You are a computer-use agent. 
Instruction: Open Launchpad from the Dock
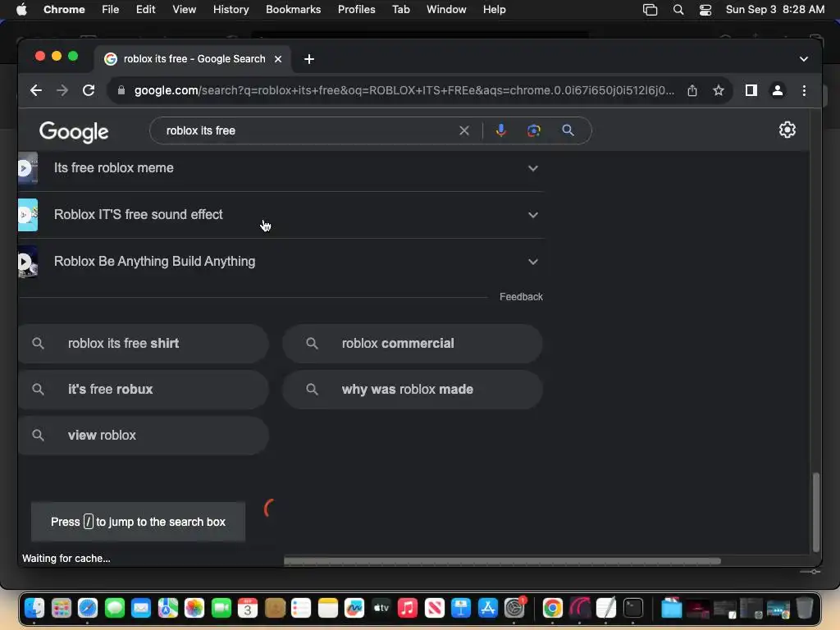61,608
